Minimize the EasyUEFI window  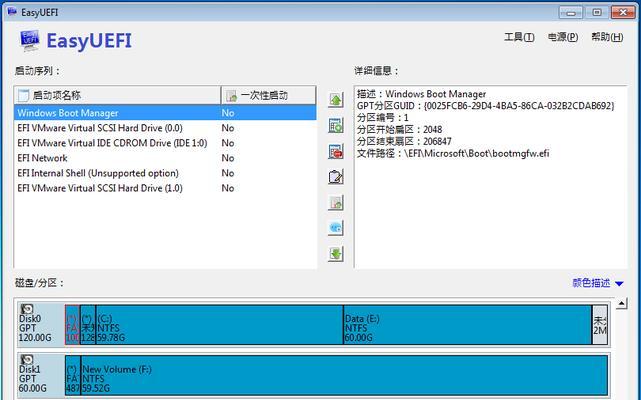pyautogui.click(x=571, y=12)
